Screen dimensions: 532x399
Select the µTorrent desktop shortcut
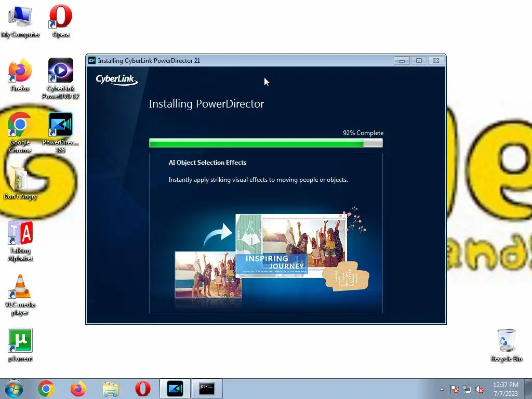tap(20, 345)
